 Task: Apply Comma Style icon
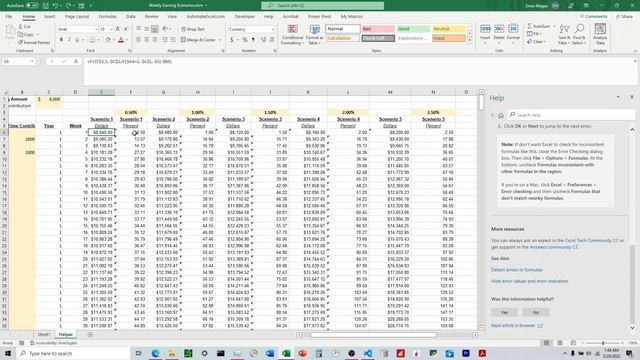253,40
